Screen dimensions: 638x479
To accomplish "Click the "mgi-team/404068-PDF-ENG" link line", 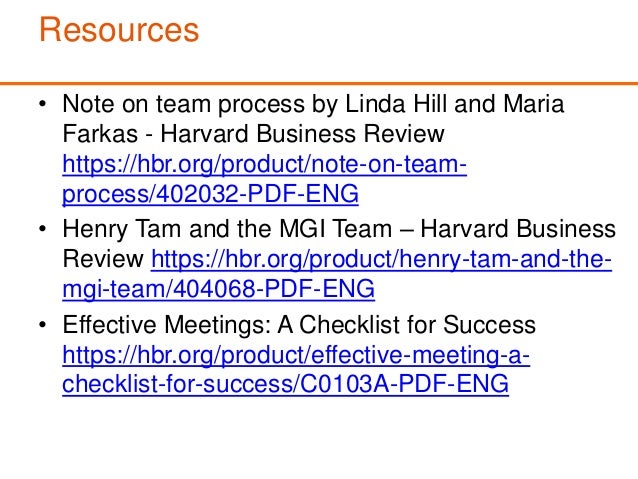I will point(218,289).
